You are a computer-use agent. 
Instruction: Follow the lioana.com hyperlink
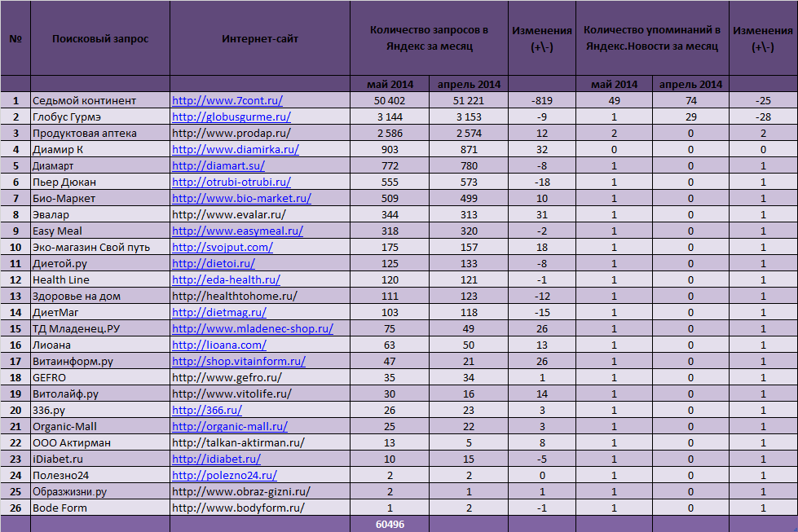click(218, 345)
